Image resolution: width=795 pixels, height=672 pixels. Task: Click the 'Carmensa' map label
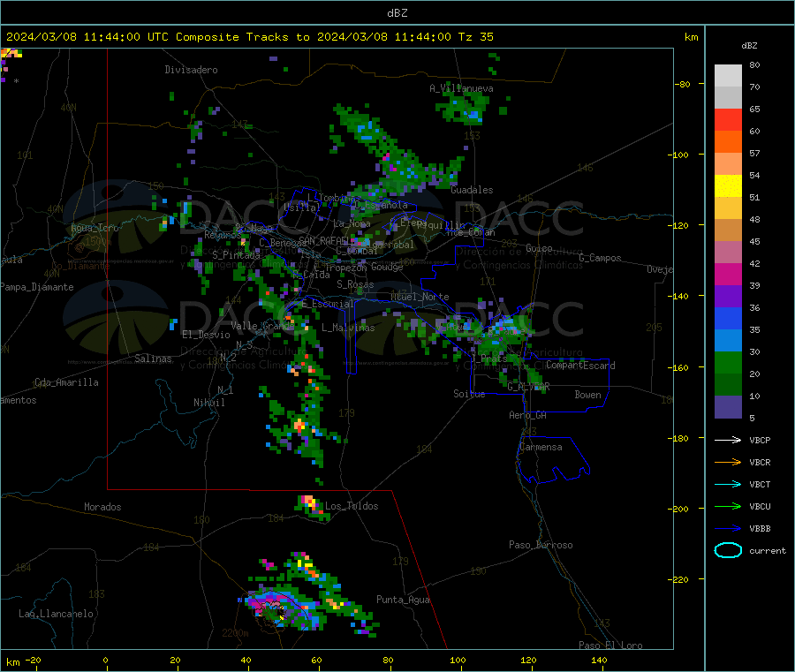coord(541,447)
